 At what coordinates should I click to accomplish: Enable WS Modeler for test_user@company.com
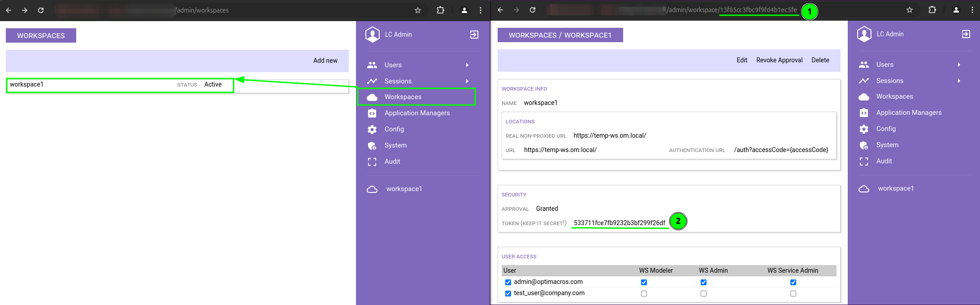644,294
